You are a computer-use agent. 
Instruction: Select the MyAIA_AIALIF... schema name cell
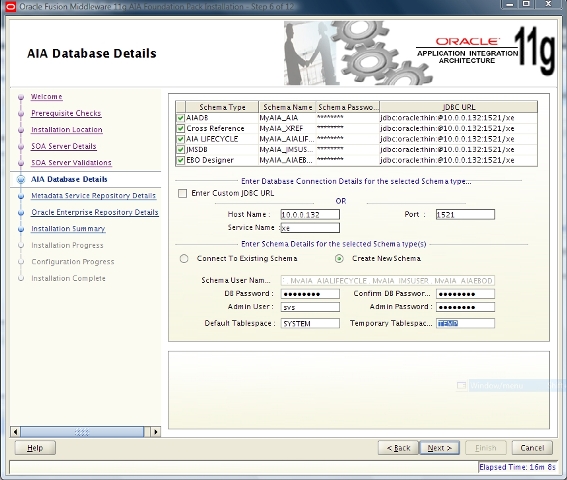tap(287, 139)
